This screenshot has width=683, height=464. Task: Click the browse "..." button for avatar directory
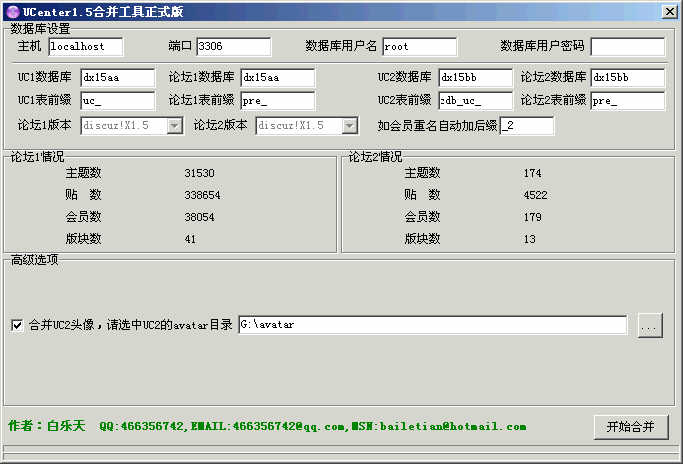coord(650,325)
